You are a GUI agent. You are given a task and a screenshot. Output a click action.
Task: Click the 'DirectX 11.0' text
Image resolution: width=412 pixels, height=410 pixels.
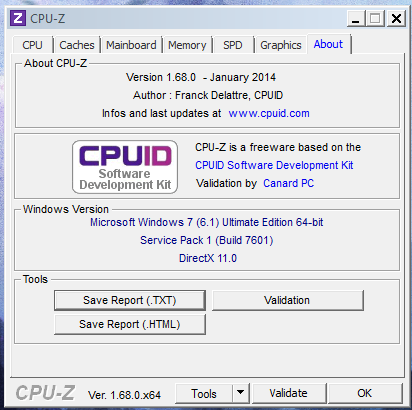coord(208,258)
